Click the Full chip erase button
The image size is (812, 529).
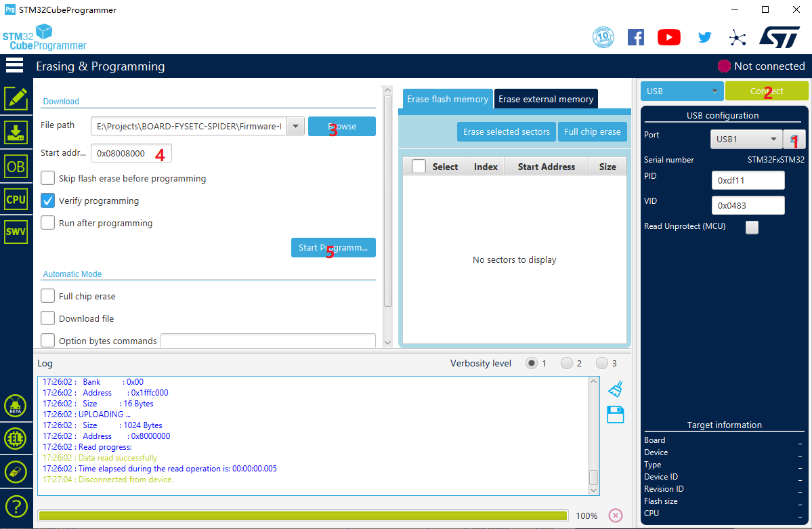point(593,131)
